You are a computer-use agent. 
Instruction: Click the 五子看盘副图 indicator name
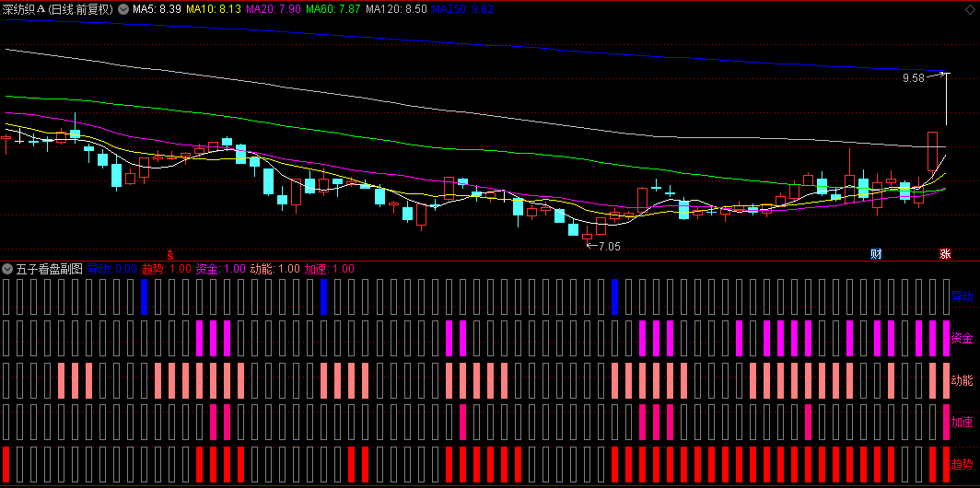click(x=50, y=269)
